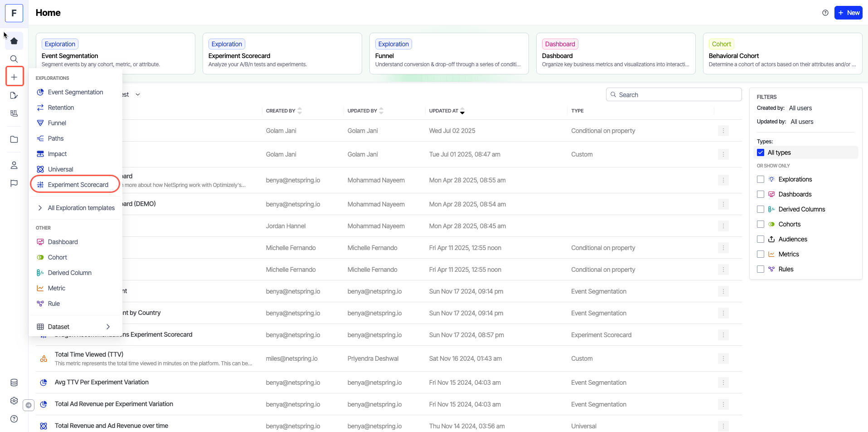Screen dimensions: 868x432
Task: Open Total Revenue and Ad Revenue over time
Action: click(x=112, y=426)
